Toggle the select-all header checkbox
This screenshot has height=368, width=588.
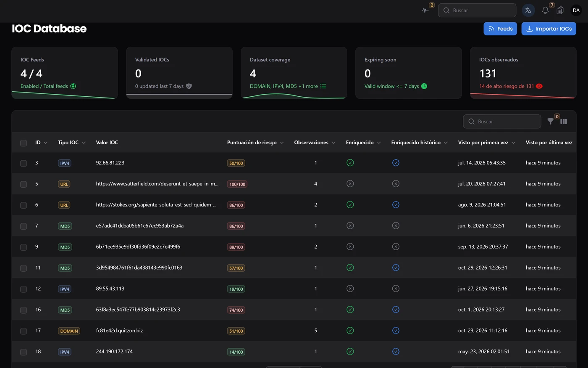click(x=24, y=143)
